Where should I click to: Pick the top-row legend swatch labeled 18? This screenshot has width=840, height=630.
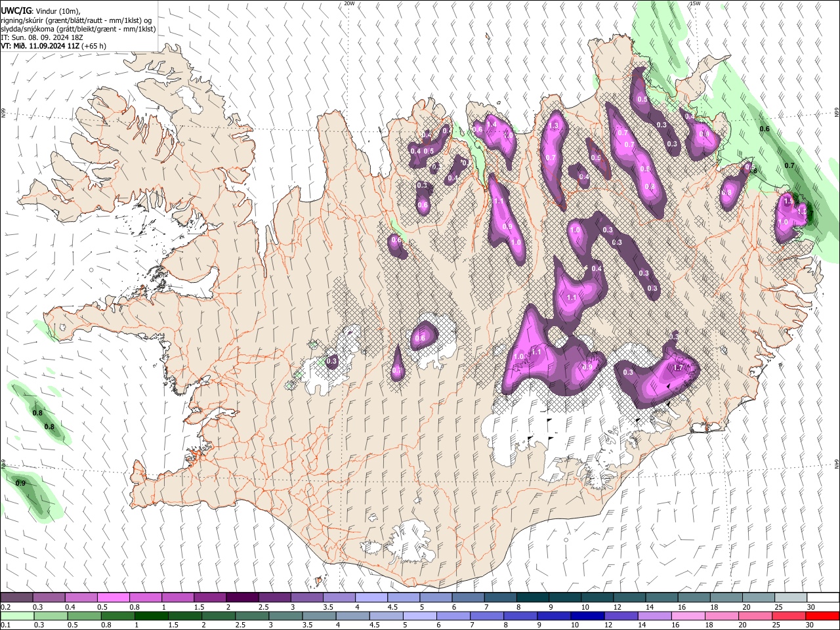[726, 598]
